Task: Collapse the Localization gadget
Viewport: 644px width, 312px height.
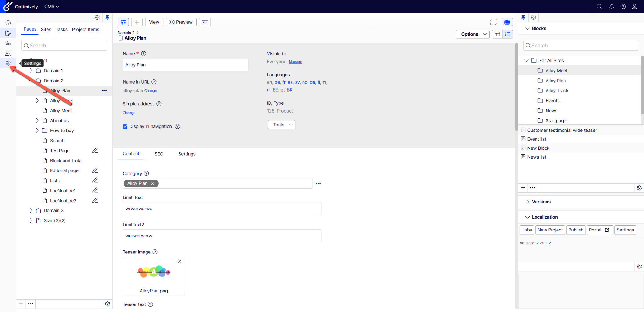Action: (528, 217)
